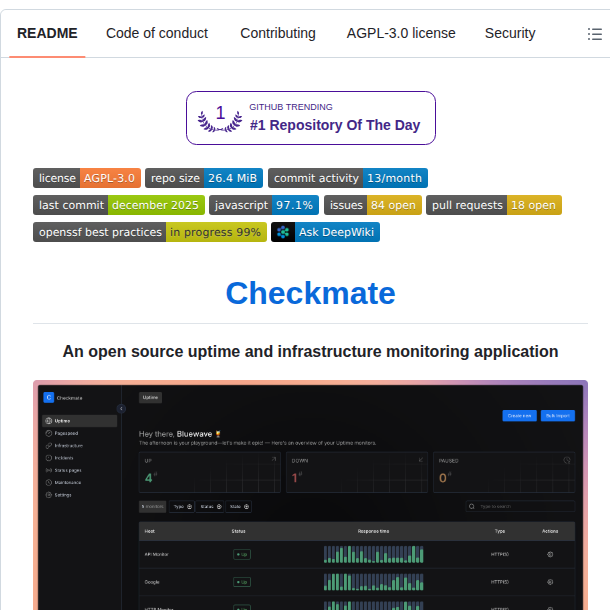
Task: Click the blue Checkmate logo in screenshot
Action: (x=48, y=397)
